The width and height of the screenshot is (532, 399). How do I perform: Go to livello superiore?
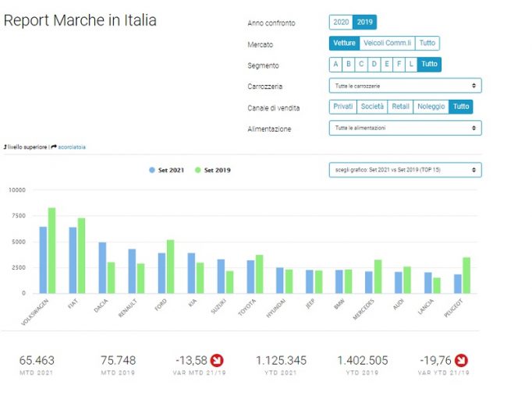coord(27,147)
